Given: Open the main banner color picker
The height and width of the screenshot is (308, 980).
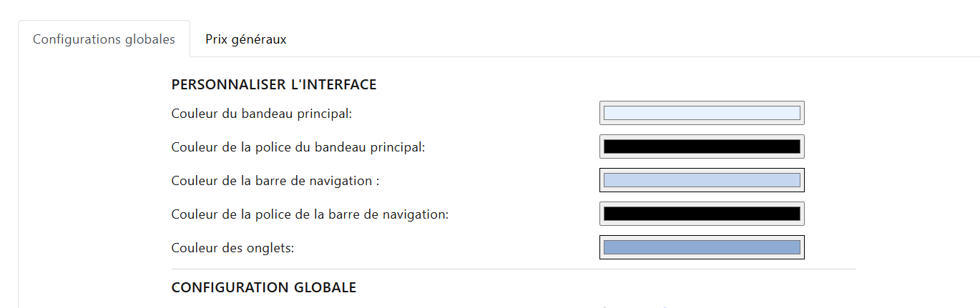Looking at the screenshot, I should tap(702, 113).
